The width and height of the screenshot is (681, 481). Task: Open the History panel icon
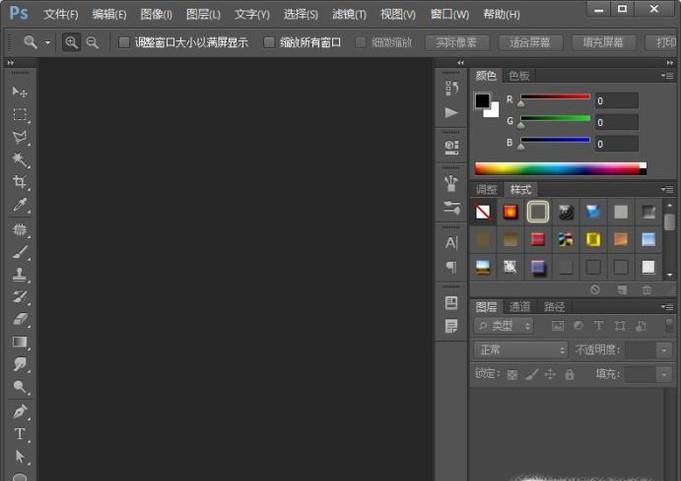pos(451,88)
